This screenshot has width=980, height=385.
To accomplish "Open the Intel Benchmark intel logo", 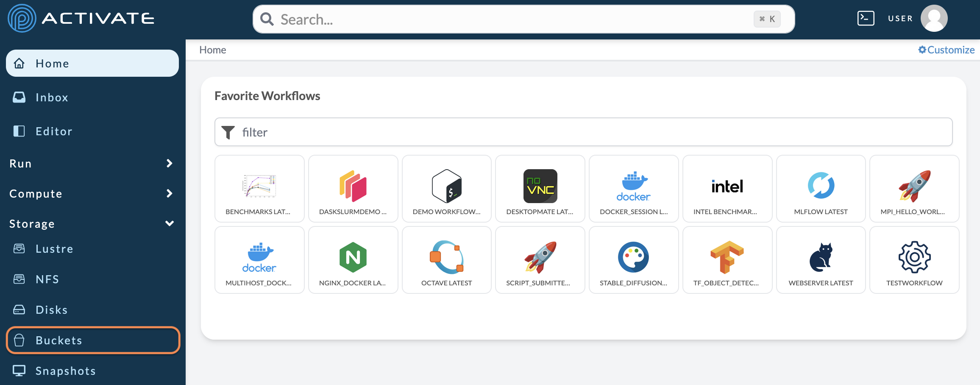I will pyautogui.click(x=727, y=186).
